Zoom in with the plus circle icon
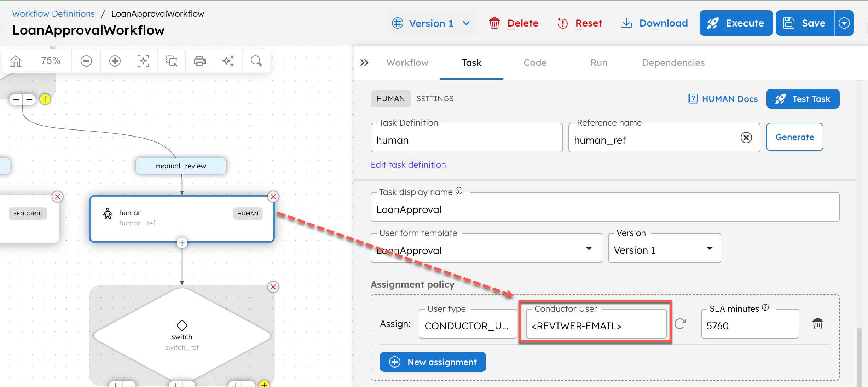Viewport: 868px width, 387px height. coord(115,61)
